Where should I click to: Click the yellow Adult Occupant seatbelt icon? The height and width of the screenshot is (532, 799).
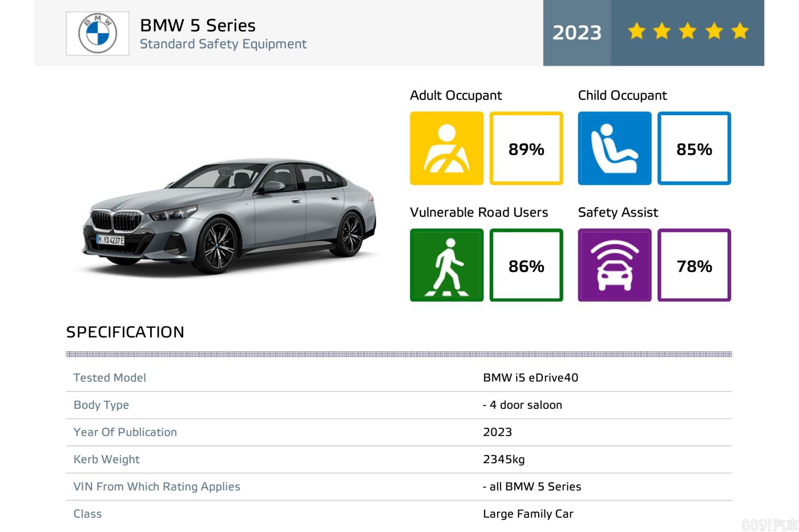446,148
